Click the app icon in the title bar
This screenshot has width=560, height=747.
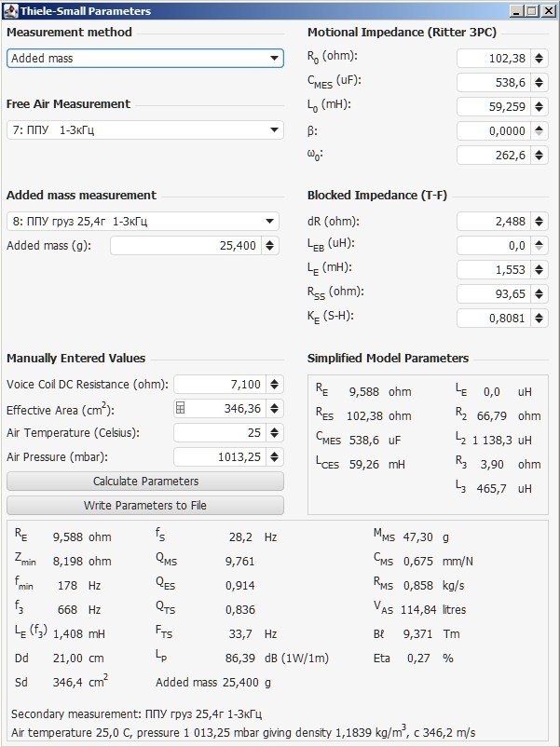coord(10,11)
